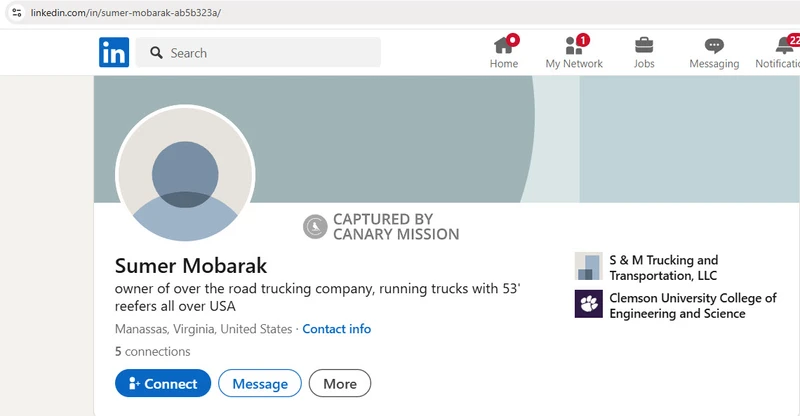Open the Messaging nav item
The width and height of the screenshot is (800, 416).
pos(714,53)
